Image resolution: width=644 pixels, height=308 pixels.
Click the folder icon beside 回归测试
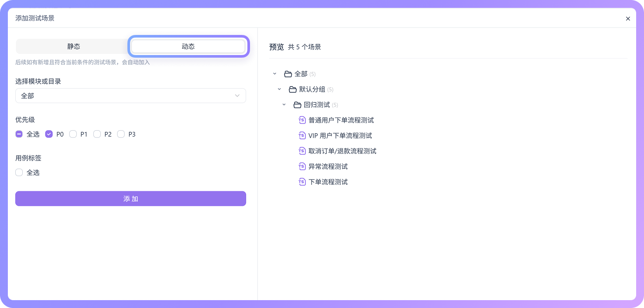pyautogui.click(x=297, y=105)
